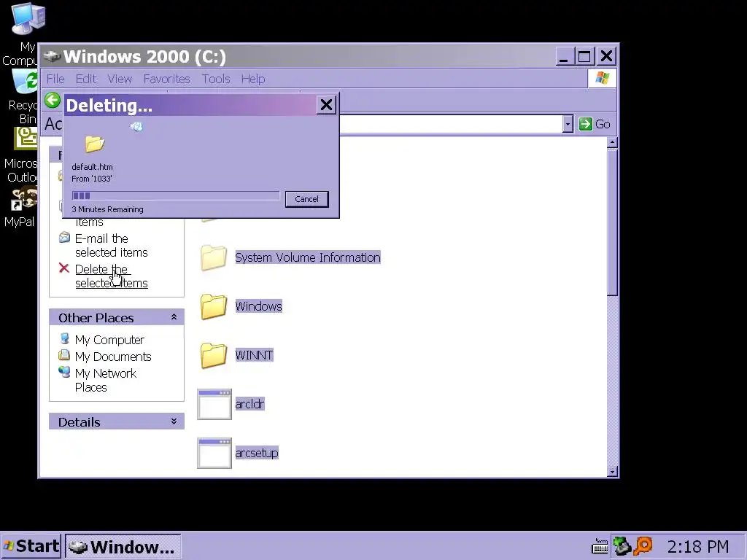Image resolution: width=747 pixels, height=560 pixels.
Task: Select the arcldr file icon
Action: (214, 404)
